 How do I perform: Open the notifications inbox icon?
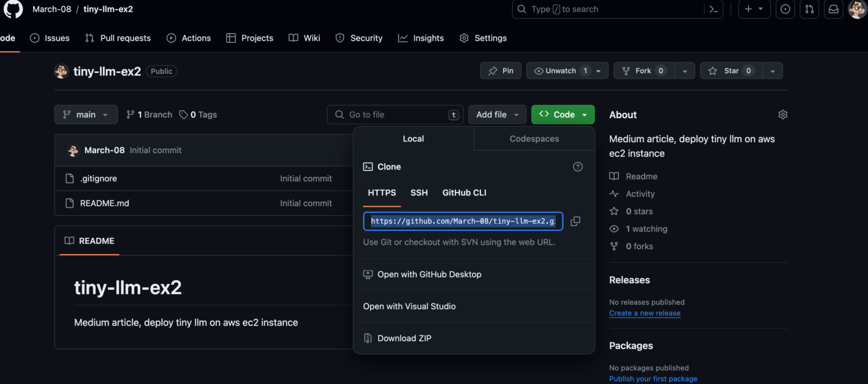click(834, 9)
